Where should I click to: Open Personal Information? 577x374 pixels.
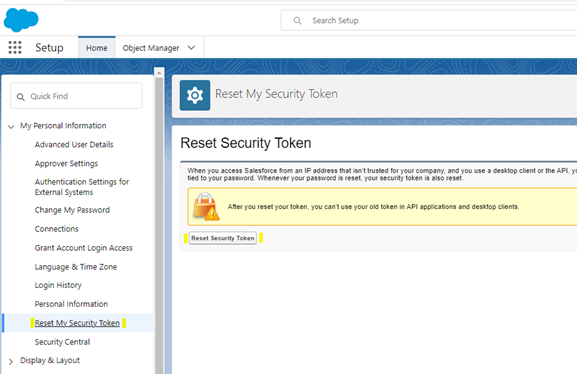point(71,304)
